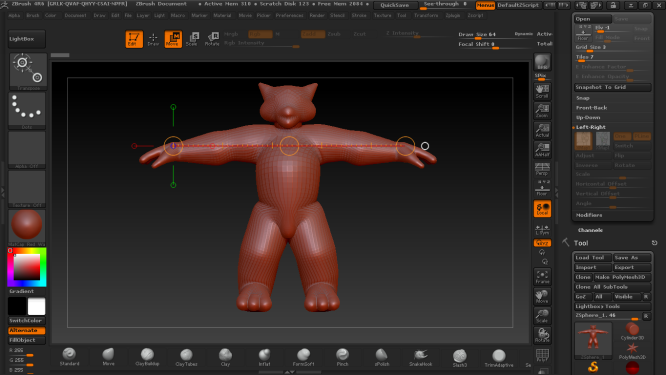Image resolution: width=666 pixels, height=375 pixels.
Task: Click the Frame mesh icon
Action: [542, 276]
